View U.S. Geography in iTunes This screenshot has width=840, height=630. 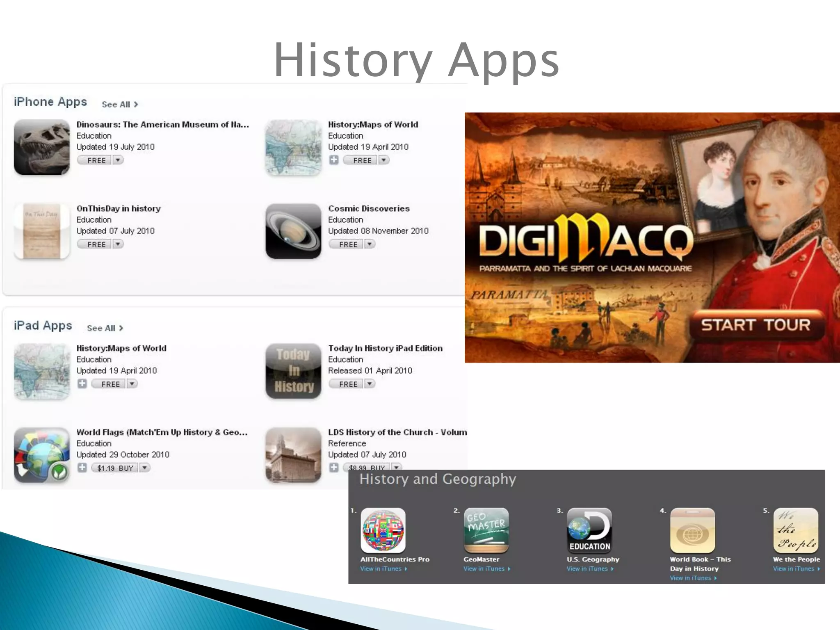pos(590,568)
